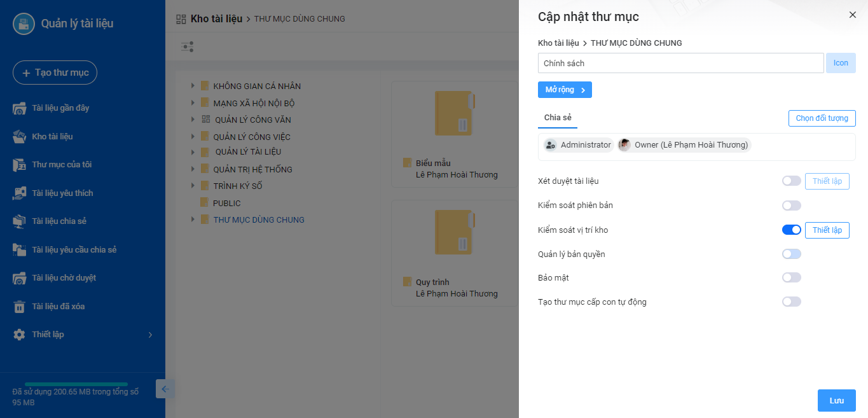Click the Thiết lập gear icon
Image resolution: width=868 pixels, height=418 pixels.
(20, 335)
